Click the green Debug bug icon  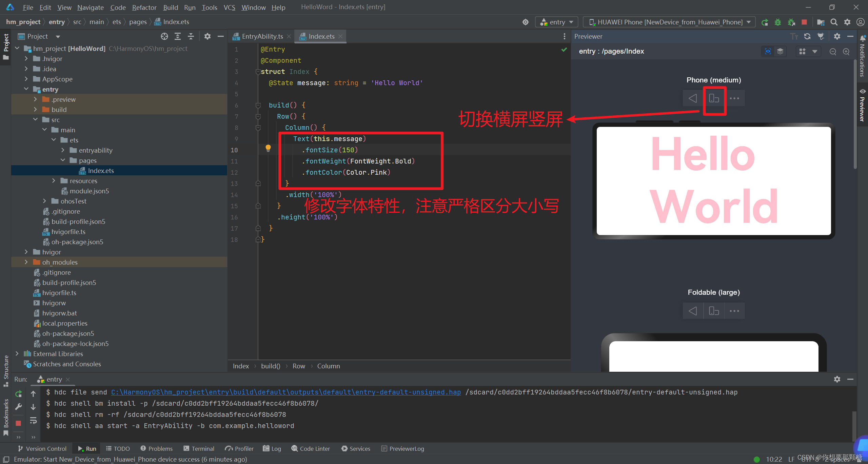coord(778,22)
